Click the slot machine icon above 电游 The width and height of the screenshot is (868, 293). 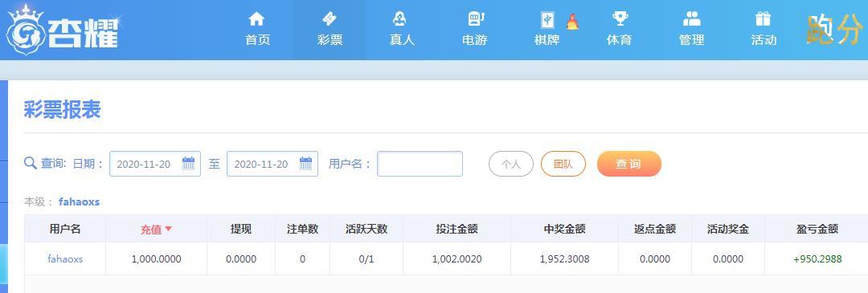(x=475, y=19)
